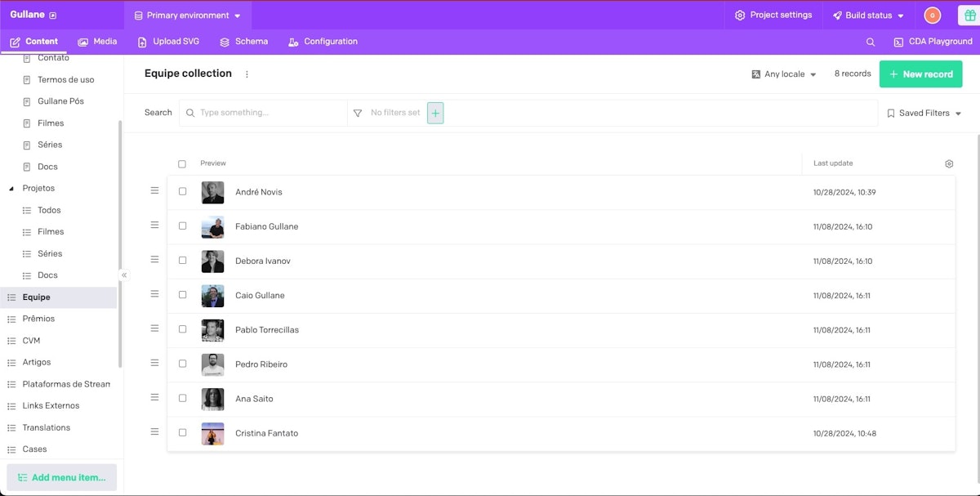This screenshot has height=496, width=980.
Task: Open the Gullane project name
Action: 27,15
